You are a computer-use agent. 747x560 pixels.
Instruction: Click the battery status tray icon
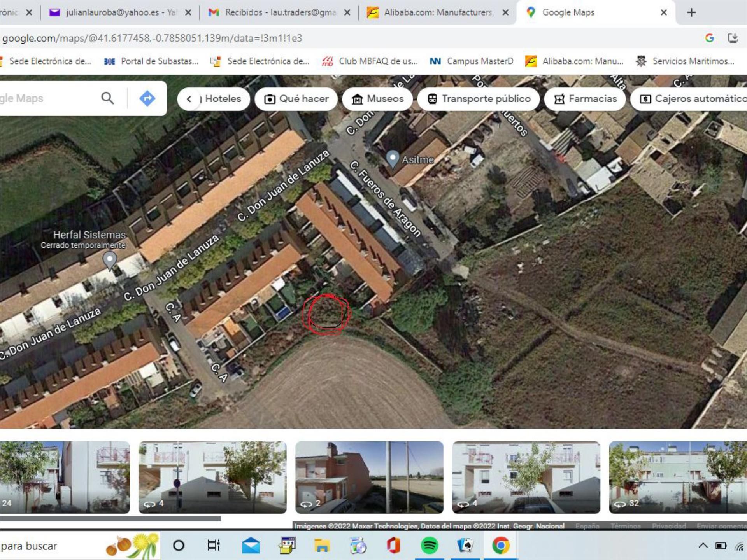[x=721, y=546]
